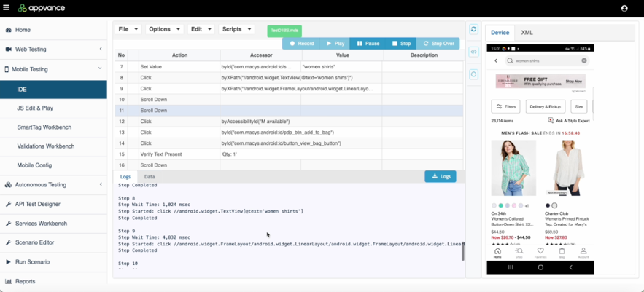Click the Play button
The image size is (644, 292).
[335, 44]
